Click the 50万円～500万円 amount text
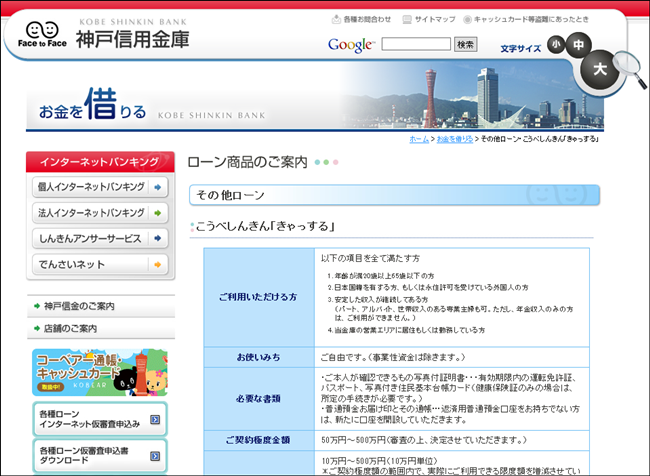The width and height of the screenshot is (650, 476). (x=353, y=440)
